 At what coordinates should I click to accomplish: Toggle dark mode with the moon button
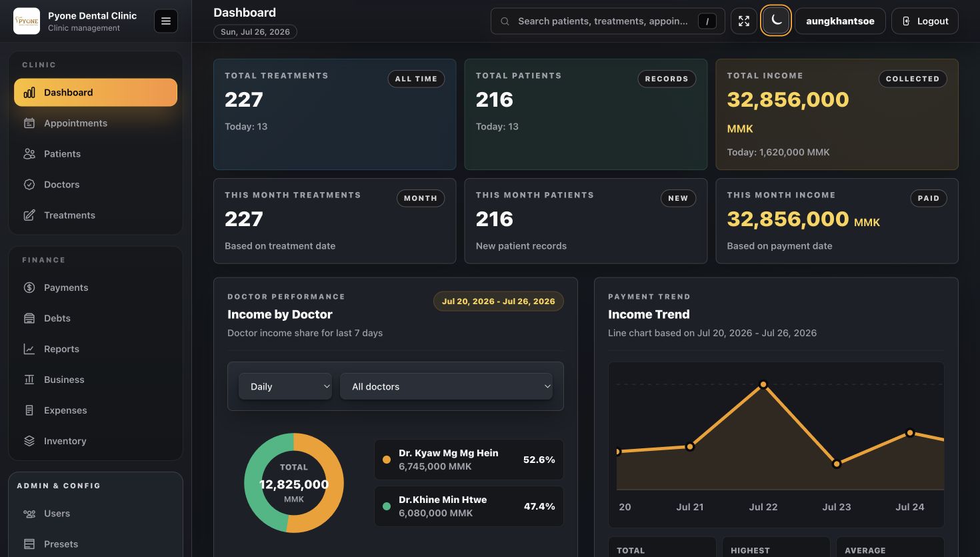pos(776,21)
